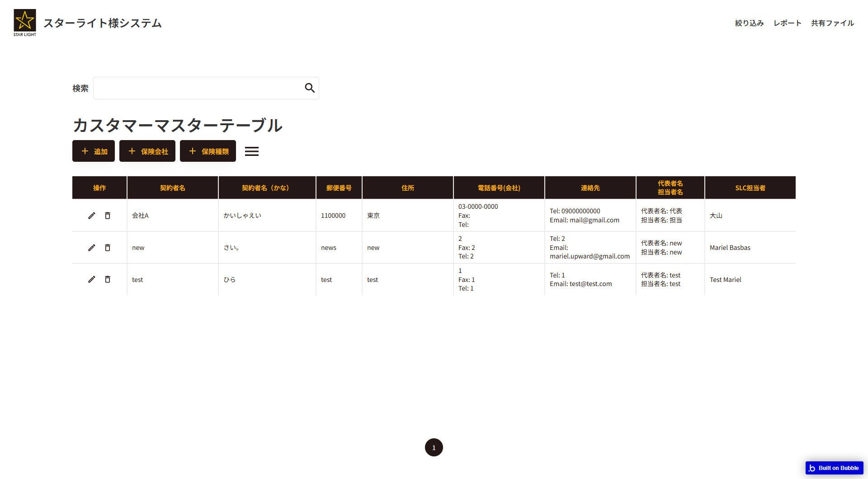Edit the 'new' contractor row via pencil icon
This screenshot has height=479, width=868.
pos(92,247)
